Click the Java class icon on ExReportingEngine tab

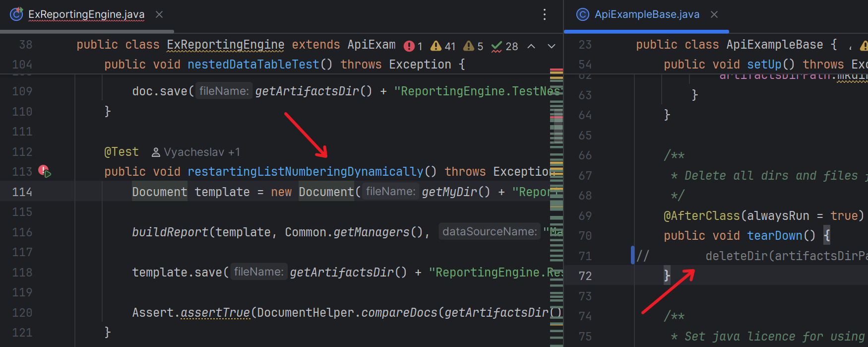click(16, 14)
